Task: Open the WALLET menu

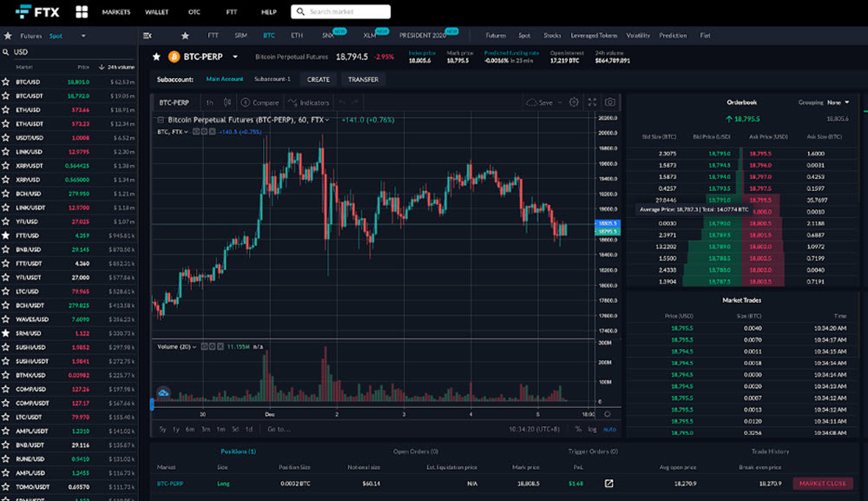Action: click(156, 11)
